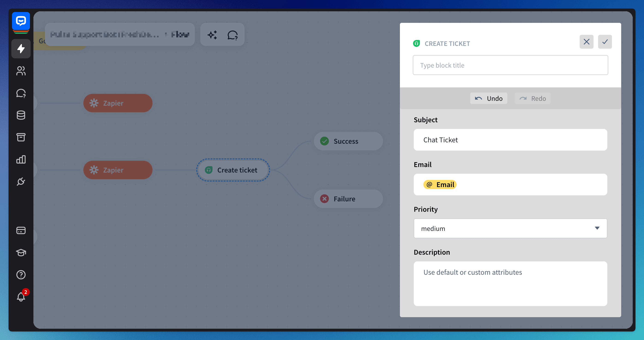The height and width of the screenshot is (340, 644).
Task: Open the users sidebar icon
Action: (21, 71)
